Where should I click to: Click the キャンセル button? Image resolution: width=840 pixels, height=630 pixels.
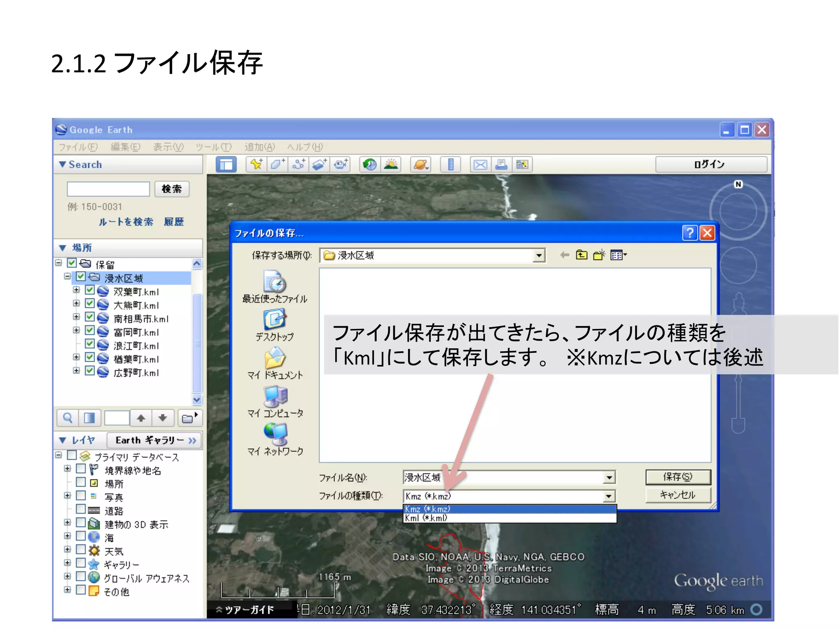(678, 495)
